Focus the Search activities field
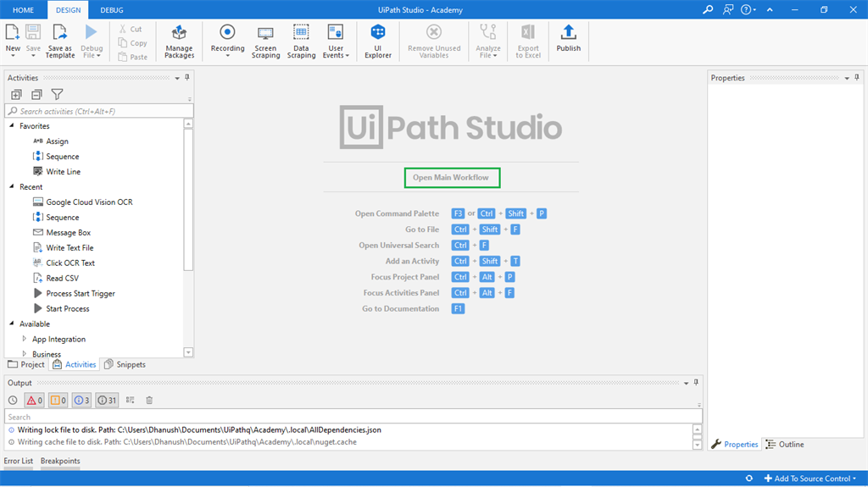The width and height of the screenshot is (868, 487). (x=99, y=111)
